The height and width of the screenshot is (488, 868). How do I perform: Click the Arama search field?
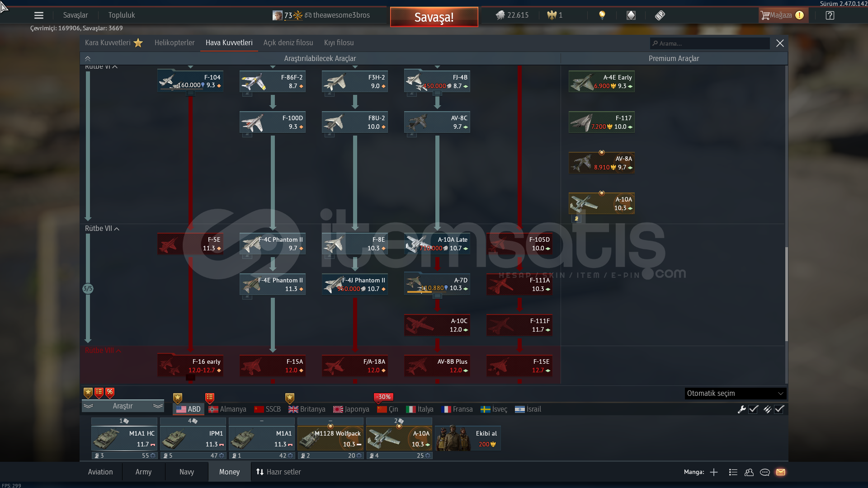coord(710,44)
